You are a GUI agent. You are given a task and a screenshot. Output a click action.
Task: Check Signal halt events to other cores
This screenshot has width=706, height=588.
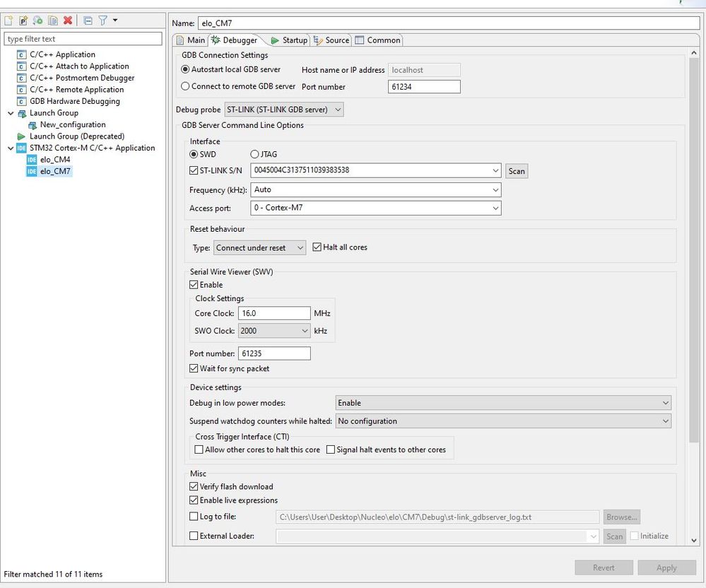(x=331, y=449)
